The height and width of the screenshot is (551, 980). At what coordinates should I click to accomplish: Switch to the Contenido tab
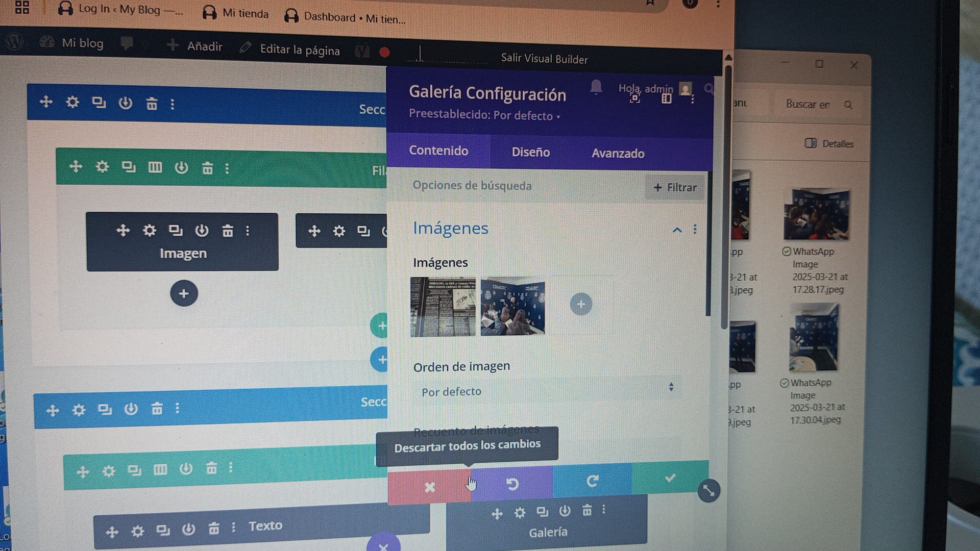pos(438,151)
